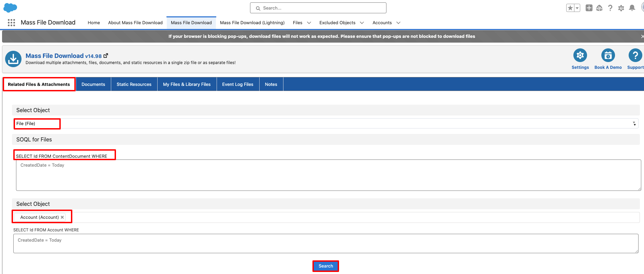Viewport: 644px width, 274px height.
Task: Click the Salesforce cloud logo
Action: 10,7
